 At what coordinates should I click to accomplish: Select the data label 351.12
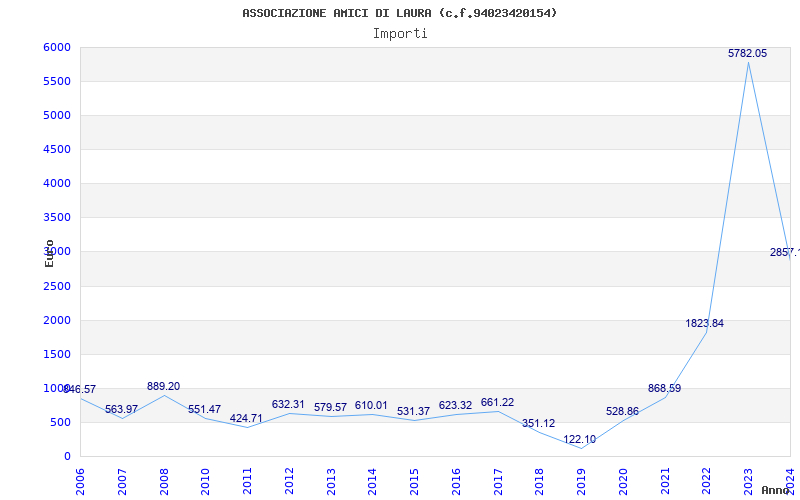tap(538, 423)
